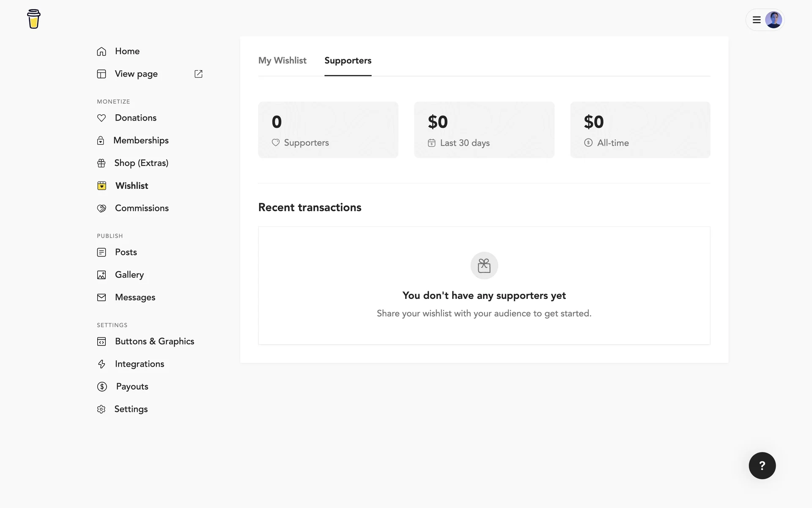Click the user profile avatar
This screenshot has width=812, height=508.
pyautogui.click(x=774, y=20)
